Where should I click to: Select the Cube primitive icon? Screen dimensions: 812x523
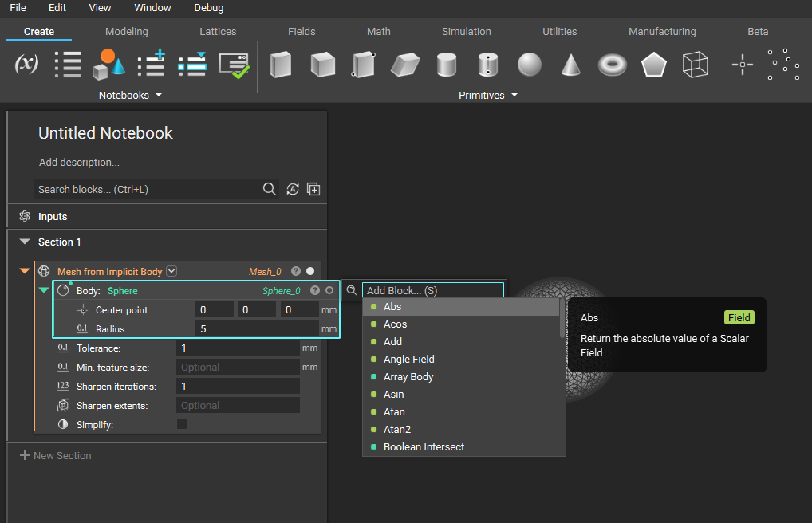tap(322, 65)
